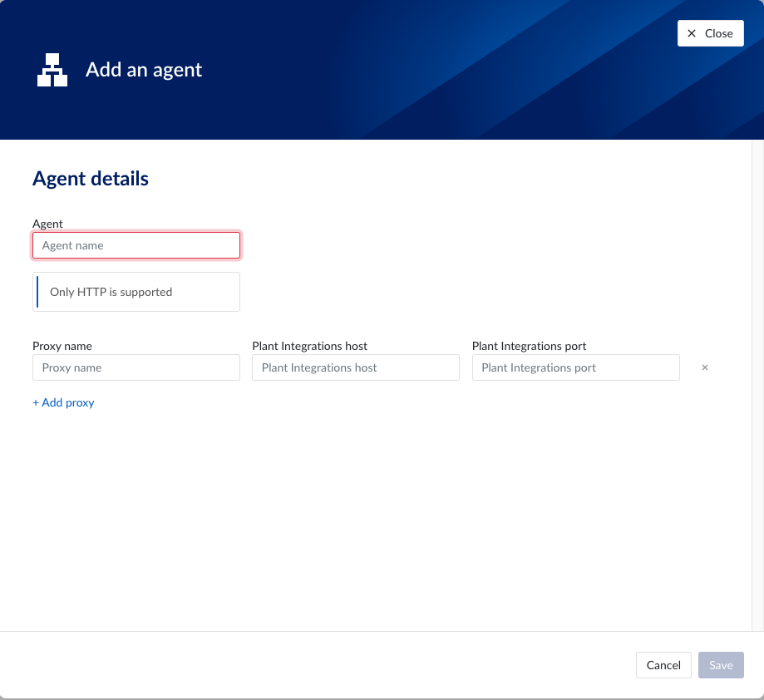Click the blue accent bar of HTTP notice
The image size is (764, 700).
(x=37, y=292)
